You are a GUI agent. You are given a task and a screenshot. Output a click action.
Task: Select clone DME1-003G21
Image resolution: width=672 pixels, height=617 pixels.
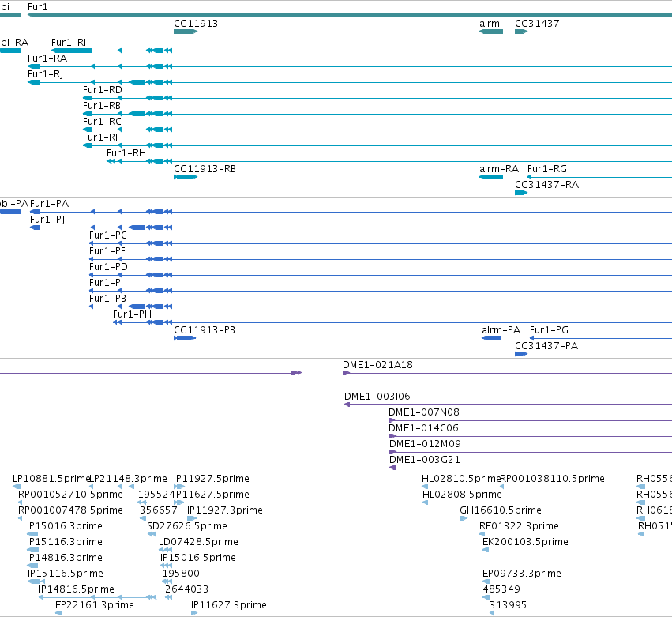click(x=531, y=468)
